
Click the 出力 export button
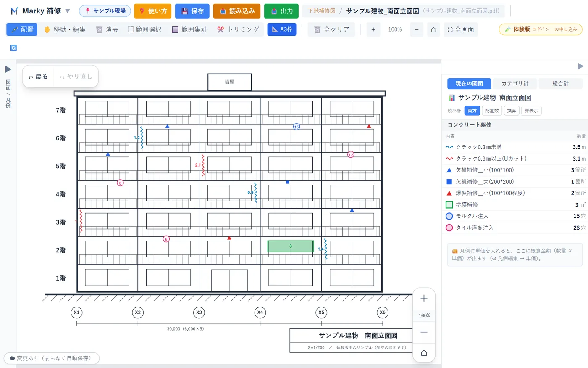[x=281, y=11]
